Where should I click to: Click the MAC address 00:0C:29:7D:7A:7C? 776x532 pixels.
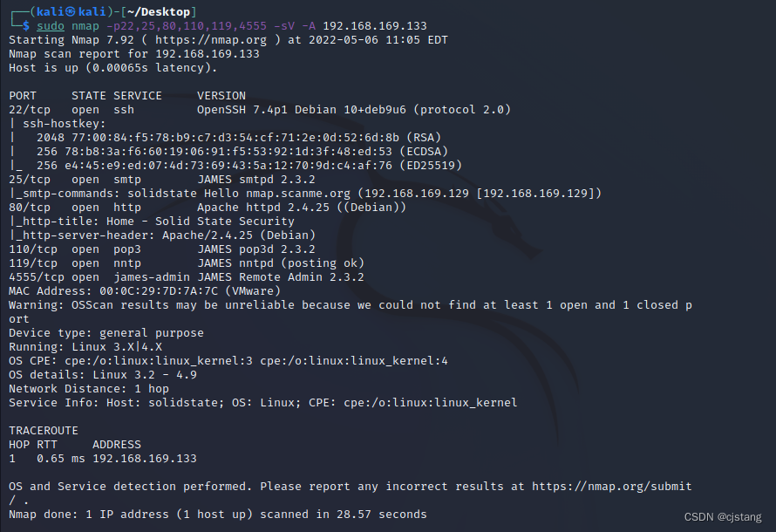(159, 291)
